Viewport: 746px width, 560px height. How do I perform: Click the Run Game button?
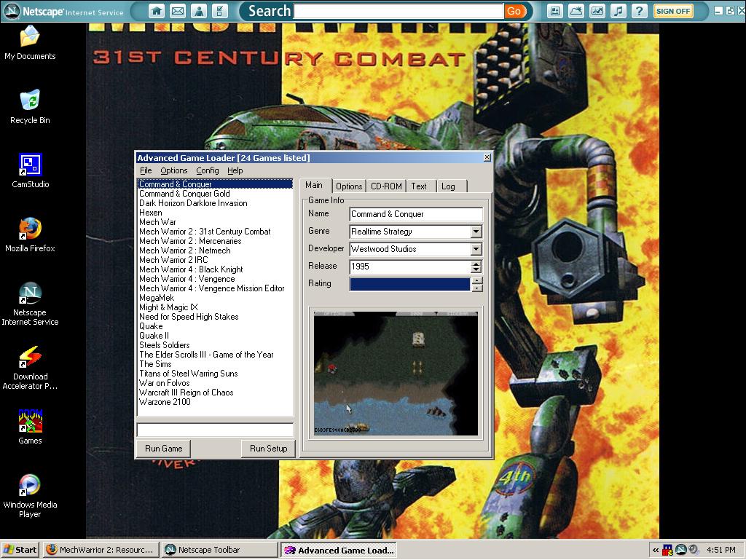[x=162, y=449]
